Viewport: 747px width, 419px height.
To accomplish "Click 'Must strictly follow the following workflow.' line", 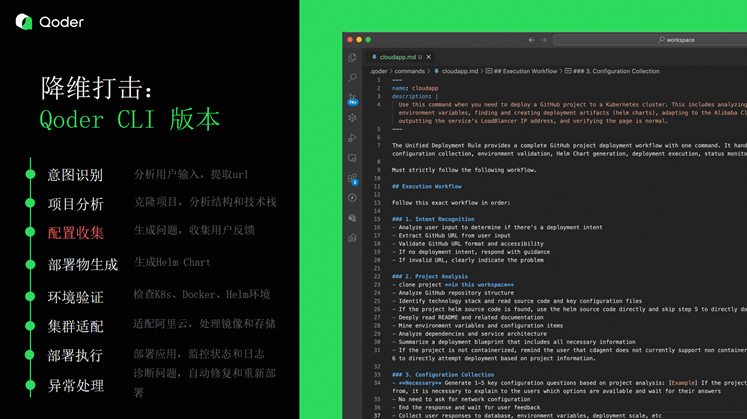I will 464,170.
